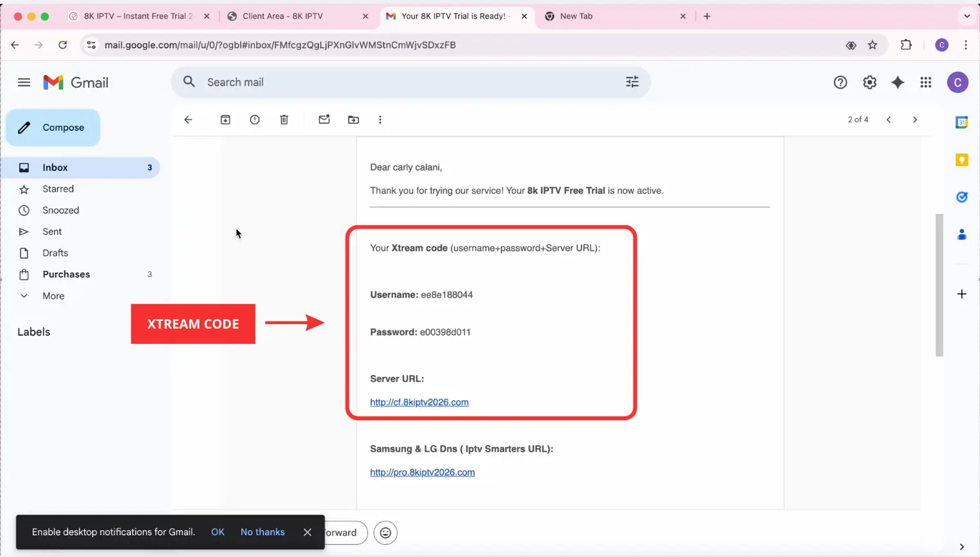The height and width of the screenshot is (557, 980).
Task: Archive this email
Action: click(x=225, y=119)
